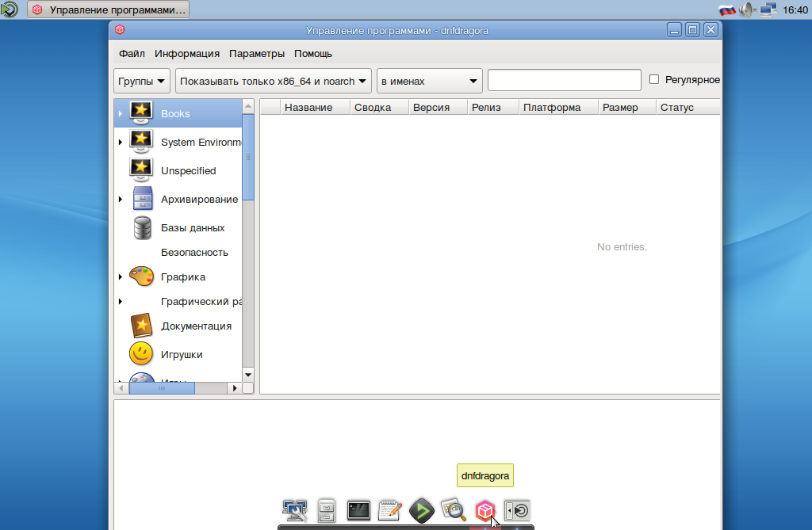Click the group list vertical scrollbar thumb

tap(248, 157)
